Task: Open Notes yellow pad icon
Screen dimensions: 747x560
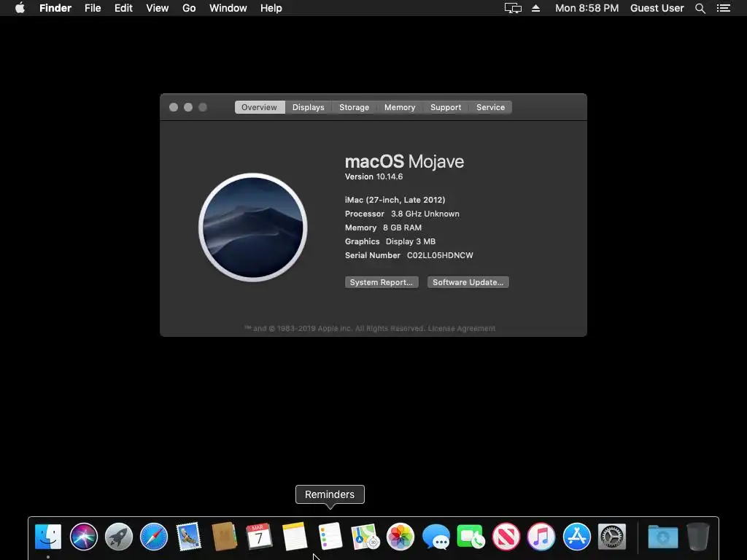Action: [x=295, y=537]
